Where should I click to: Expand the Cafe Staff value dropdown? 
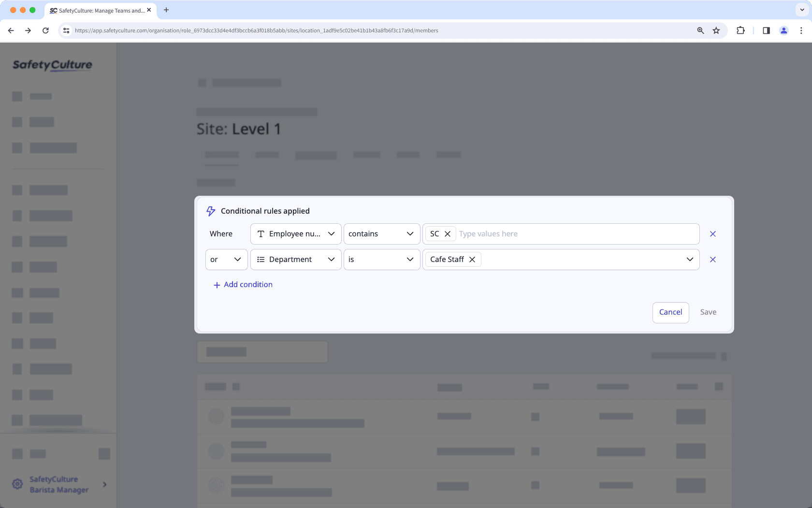pos(690,259)
